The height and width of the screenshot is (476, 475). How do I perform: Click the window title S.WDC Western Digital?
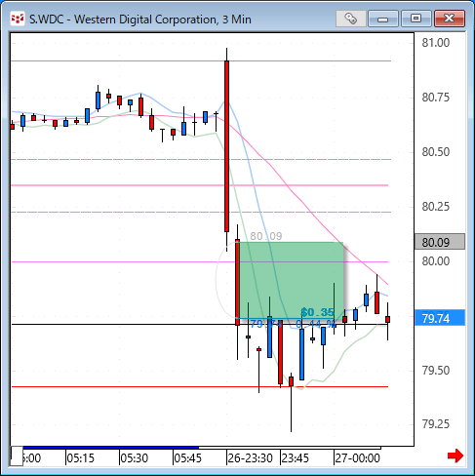pyautogui.click(x=140, y=20)
